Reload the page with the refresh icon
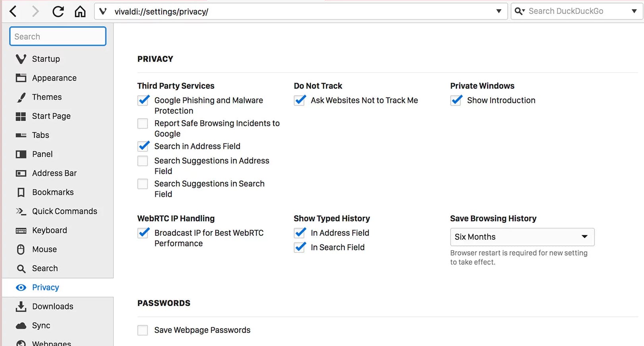Image resolution: width=644 pixels, height=346 pixels. click(x=58, y=12)
